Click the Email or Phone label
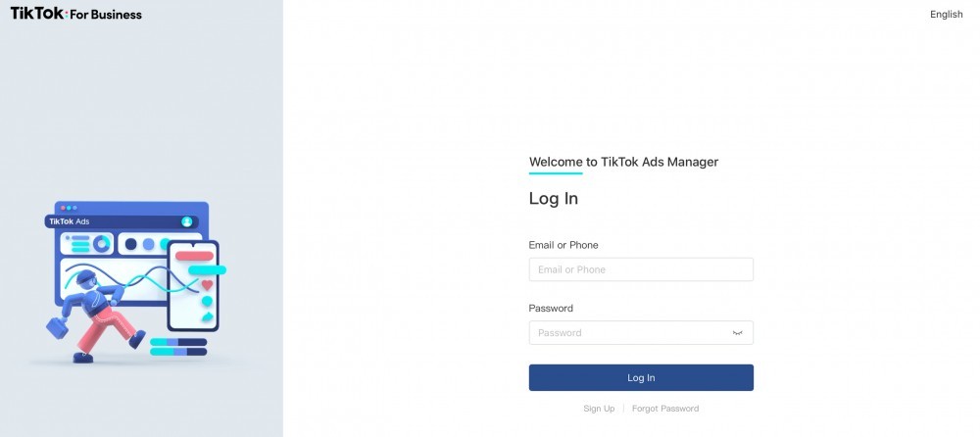980x437 pixels. 563,245
